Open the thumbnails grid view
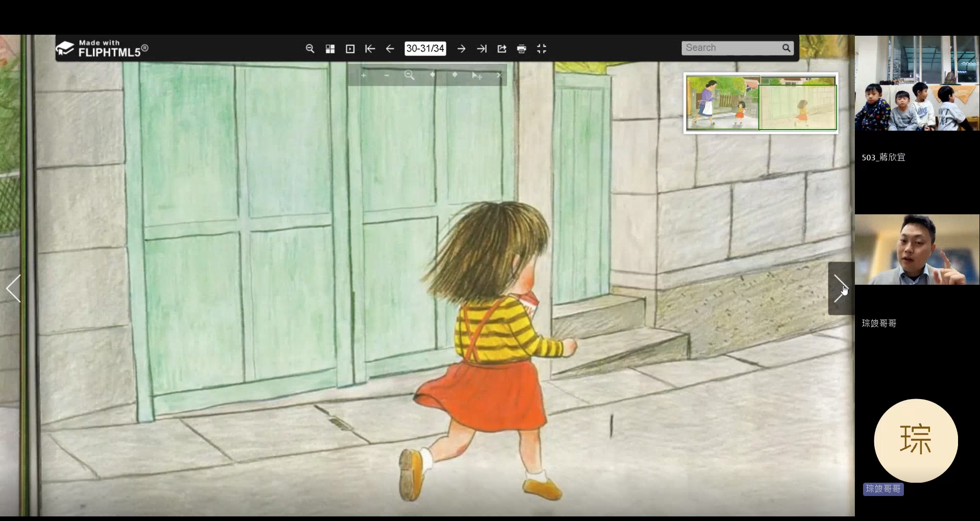 click(330, 49)
